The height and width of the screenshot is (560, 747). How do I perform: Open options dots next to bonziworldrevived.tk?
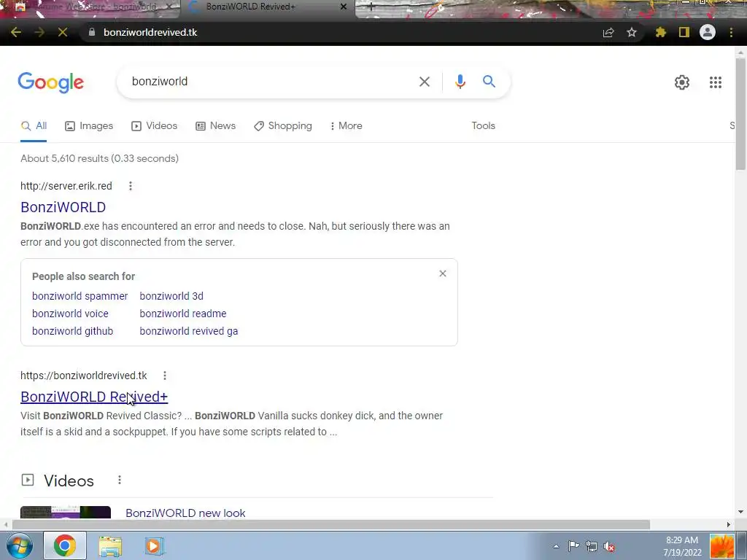pyautogui.click(x=165, y=376)
